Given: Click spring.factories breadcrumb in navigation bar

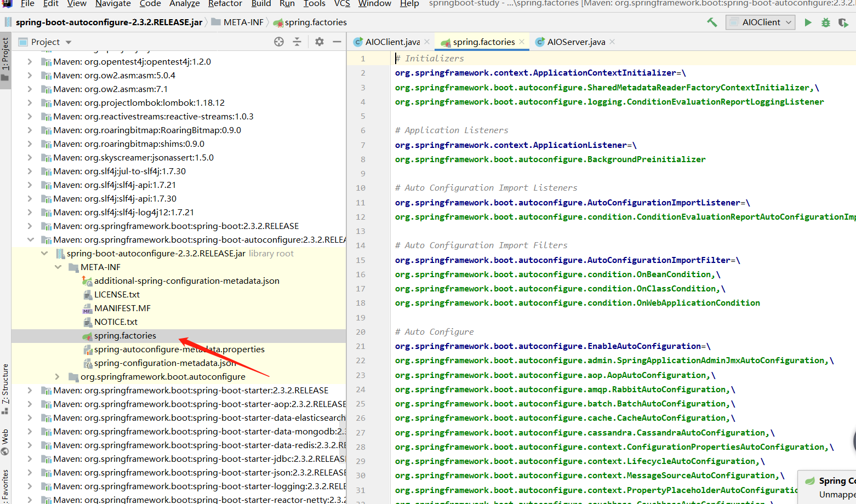Looking at the screenshot, I should point(316,22).
